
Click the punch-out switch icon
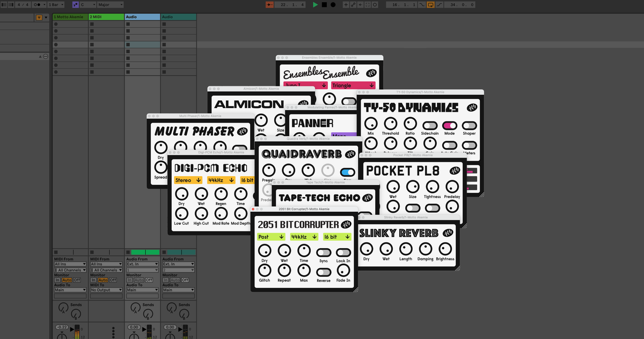[x=439, y=4]
